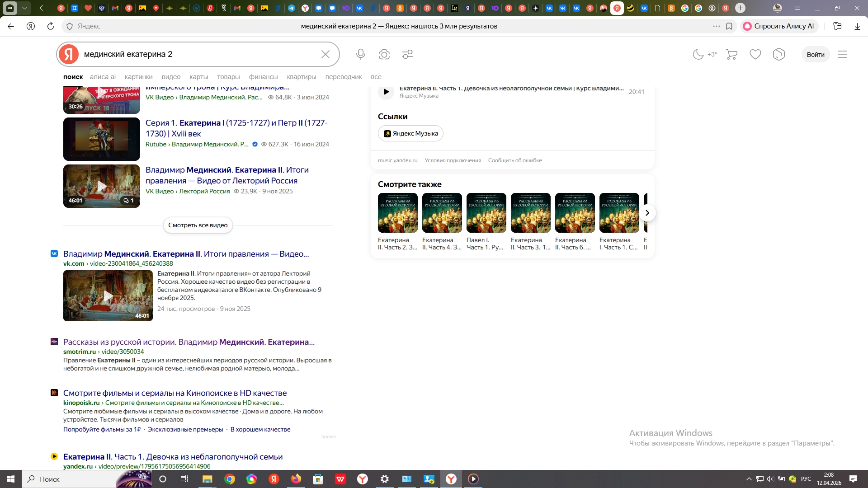Viewport: 868px width, 488px height.
Task: Clear the search query with X
Action: [325, 54]
